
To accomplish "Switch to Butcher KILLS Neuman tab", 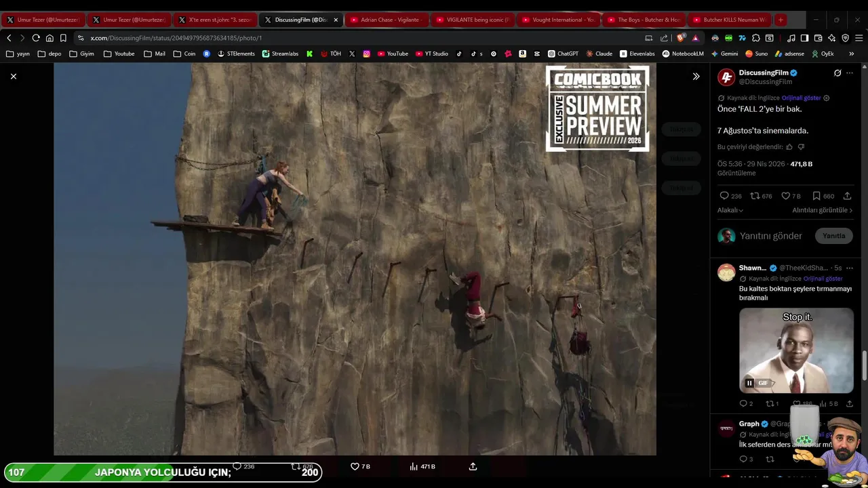I will (730, 20).
